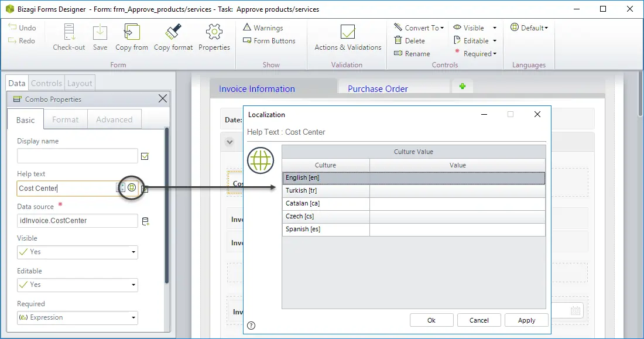Image resolution: width=644 pixels, height=339 pixels.
Task: Select the Advanced properties tab
Action: pos(114,119)
